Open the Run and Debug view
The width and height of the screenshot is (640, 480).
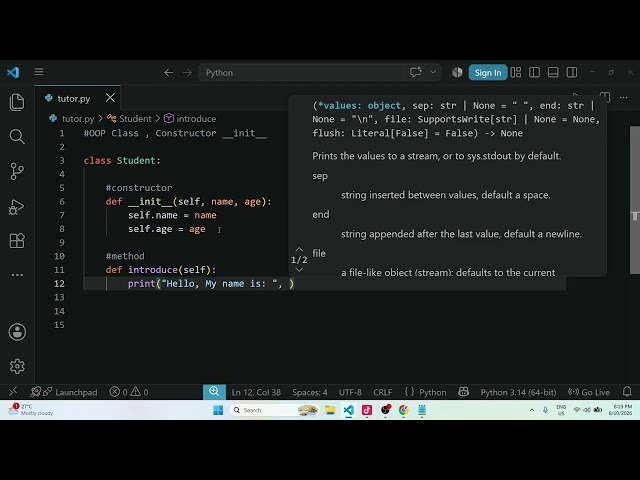point(16,207)
